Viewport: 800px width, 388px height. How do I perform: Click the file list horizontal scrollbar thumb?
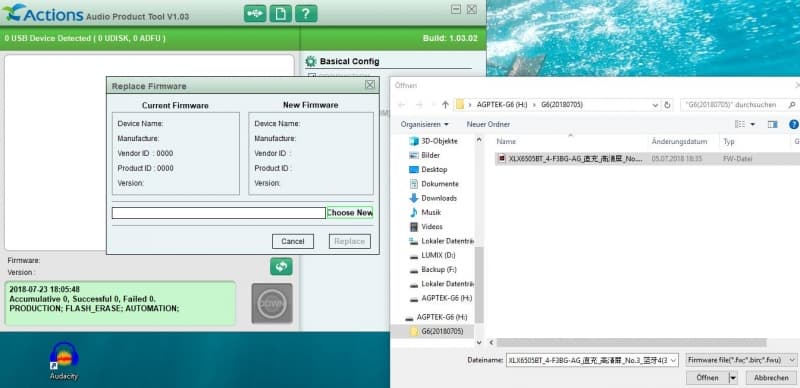[x=631, y=343]
